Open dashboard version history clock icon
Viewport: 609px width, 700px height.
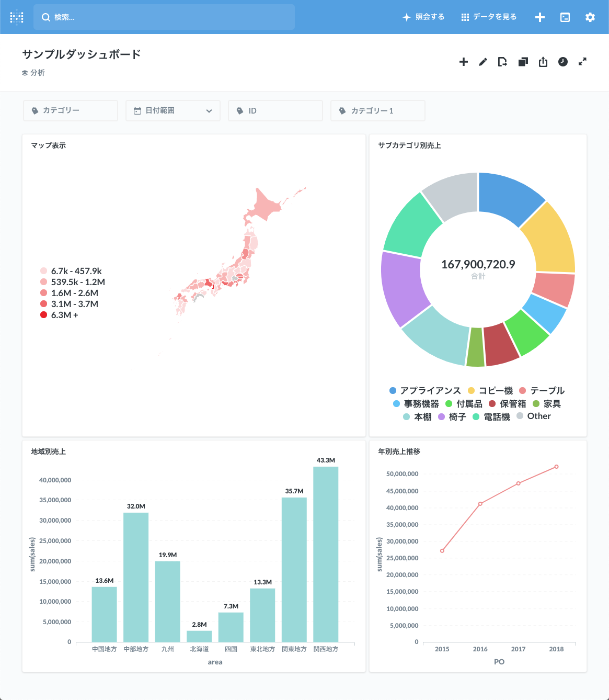[562, 62]
